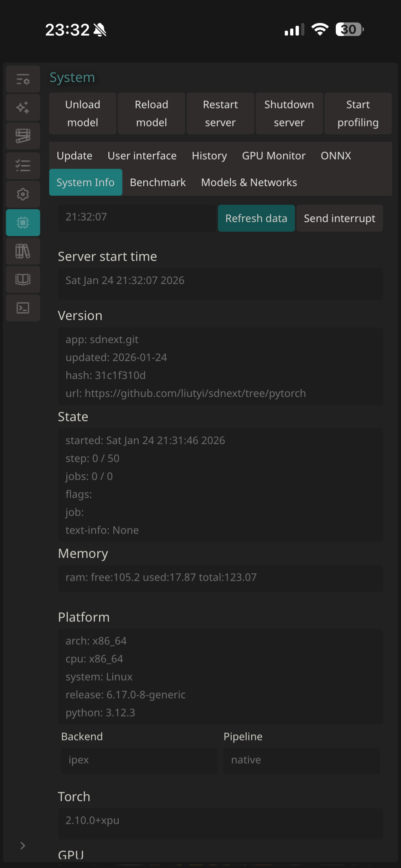Screen dimensions: 401x868
Task: Click the Restart server button
Action: (220, 113)
